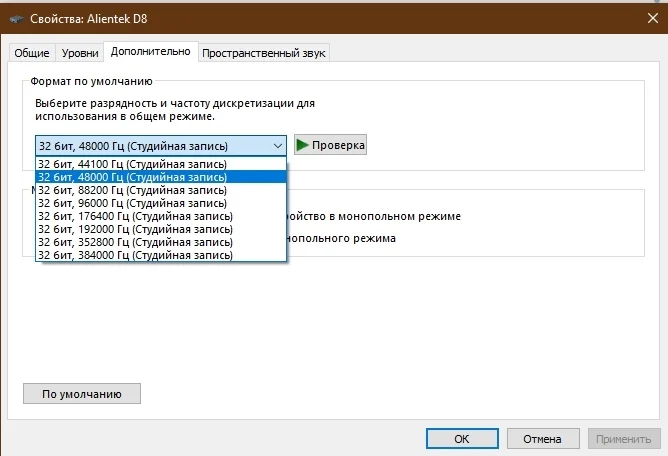Click the Отмена button
668x456 pixels.
[x=543, y=439]
